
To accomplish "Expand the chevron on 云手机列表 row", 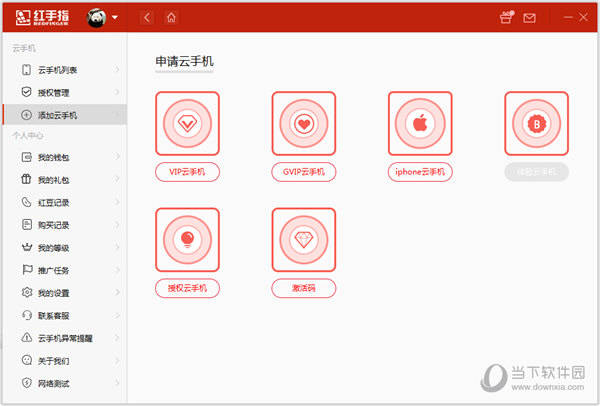I will click(x=117, y=70).
